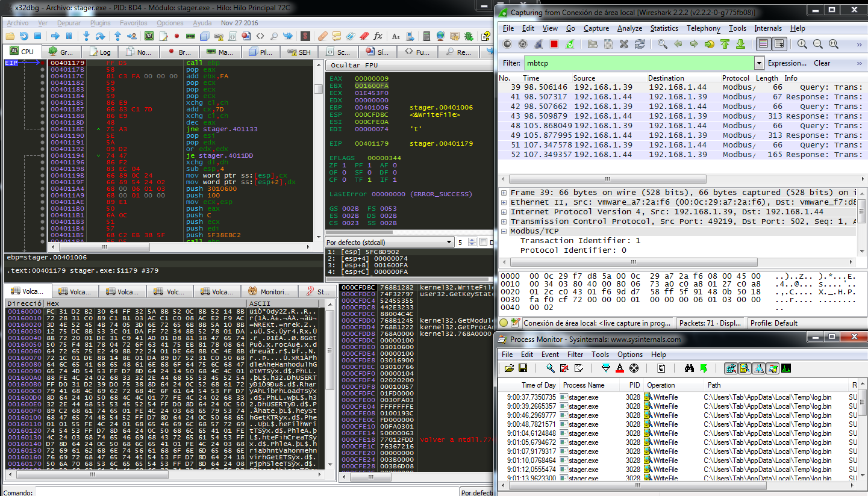868x496 pixels.
Task: Toggle event capture in Process Monitor
Action: click(x=550, y=368)
